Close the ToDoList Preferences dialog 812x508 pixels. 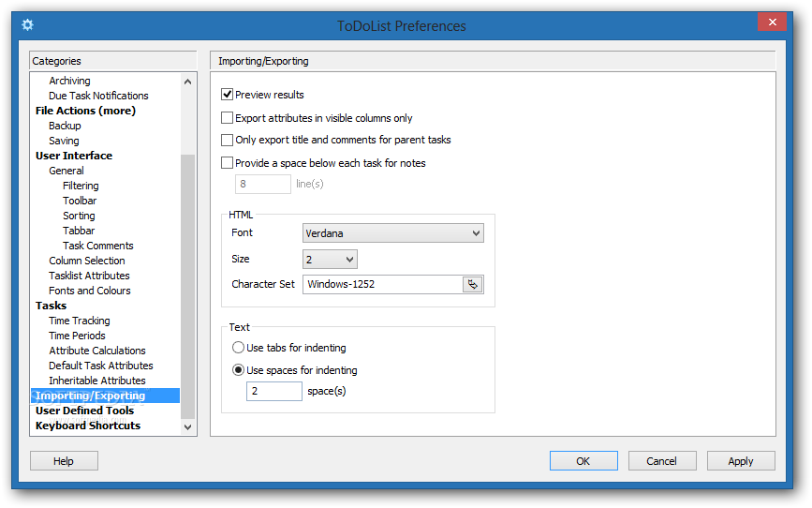772,22
